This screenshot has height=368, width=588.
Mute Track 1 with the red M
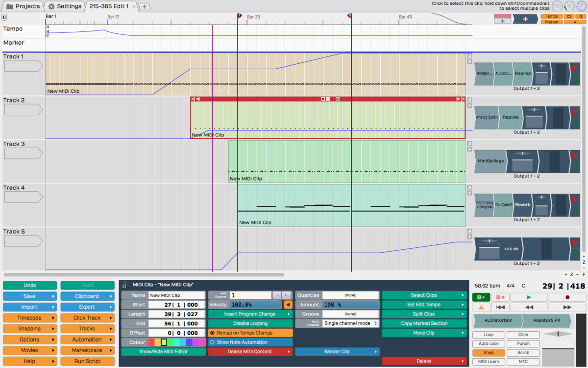tap(575, 68)
